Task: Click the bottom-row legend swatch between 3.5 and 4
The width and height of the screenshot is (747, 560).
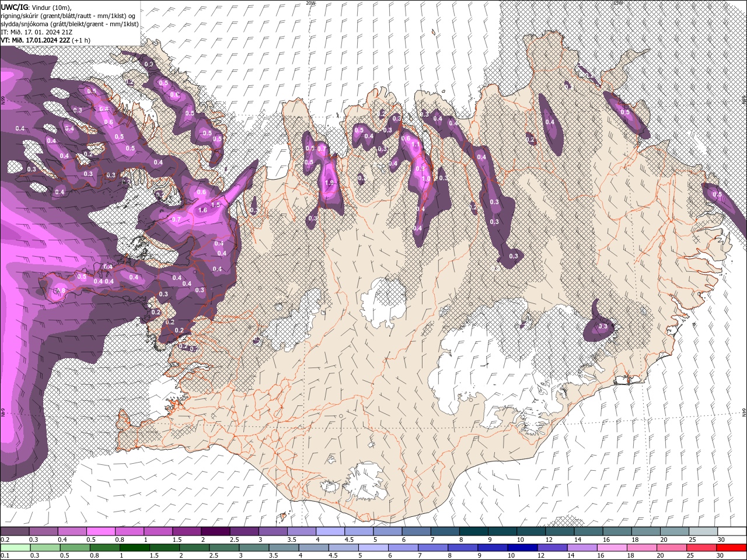Action: 284,547
